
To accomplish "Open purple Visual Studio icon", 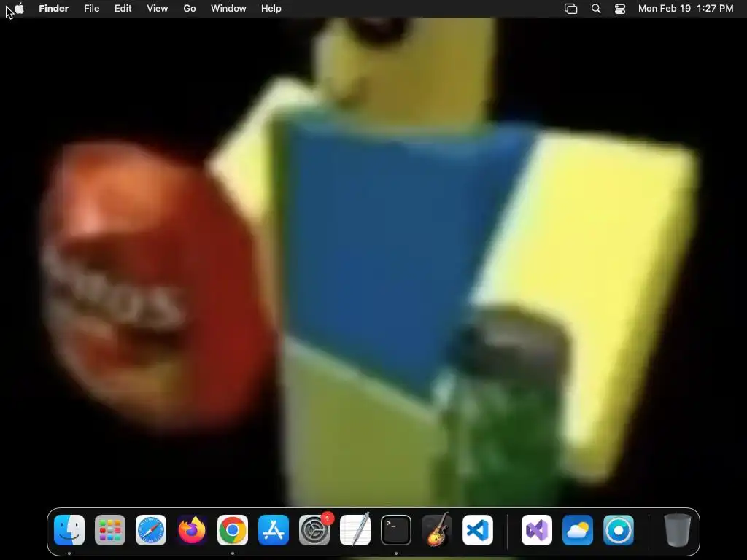I will [537, 530].
